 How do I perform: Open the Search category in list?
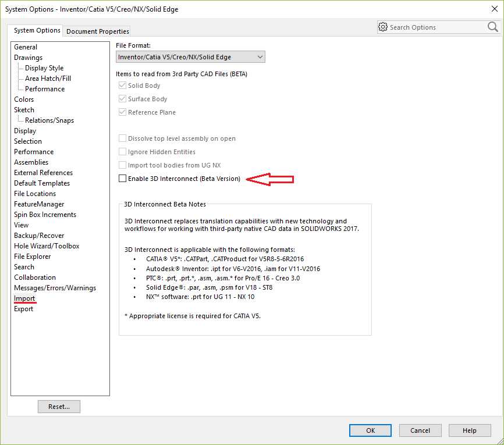(24, 267)
